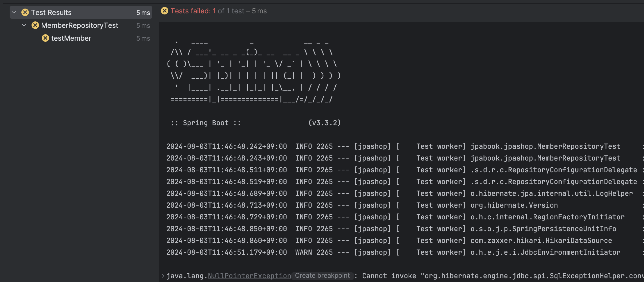Click the 5 ms duration of testMember
The height and width of the screenshot is (282, 644).
tap(143, 38)
